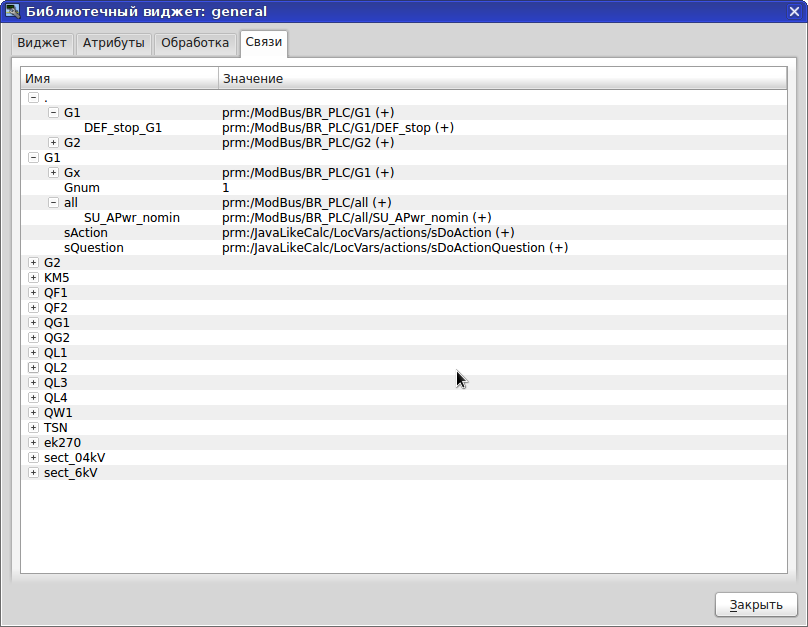Close the dialog with the X button
Image resolution: width=808 pixels, height=627 pixels.
794,11
